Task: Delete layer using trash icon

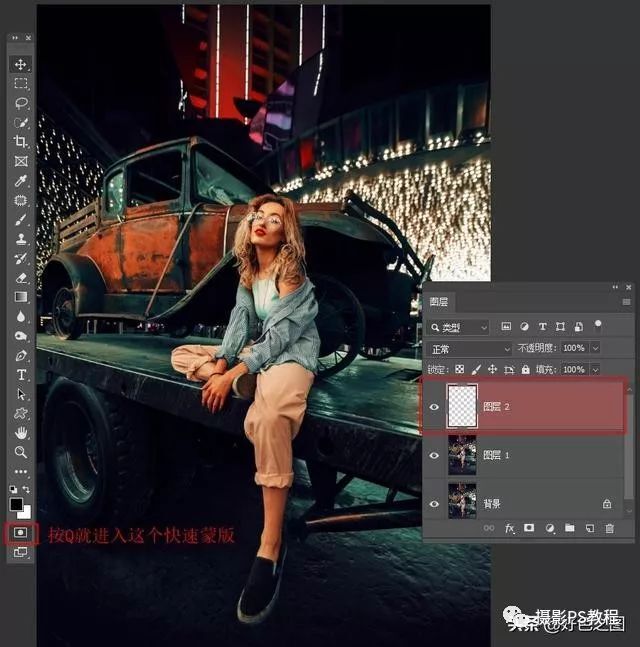Action: 609,527
